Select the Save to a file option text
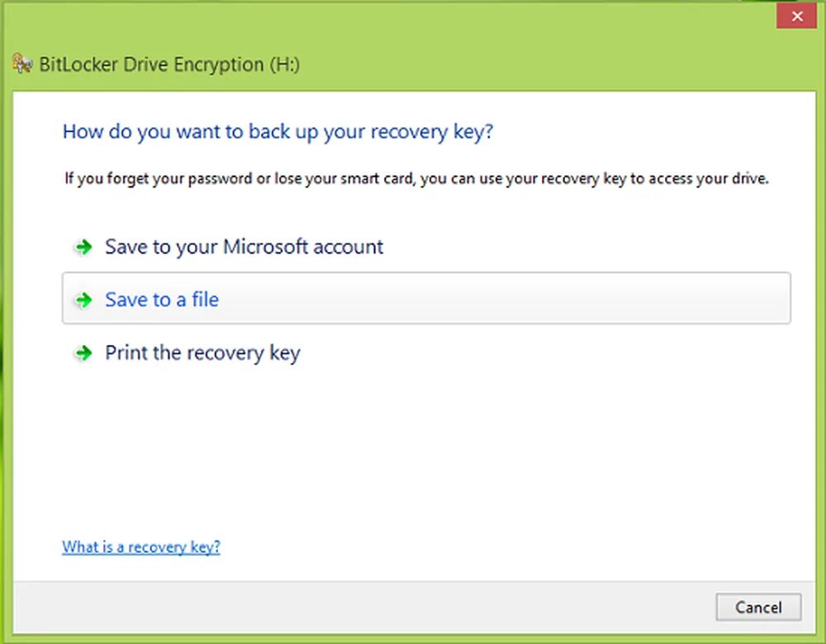This screenshot has height=644, width=826. click(x=162, y=300)
